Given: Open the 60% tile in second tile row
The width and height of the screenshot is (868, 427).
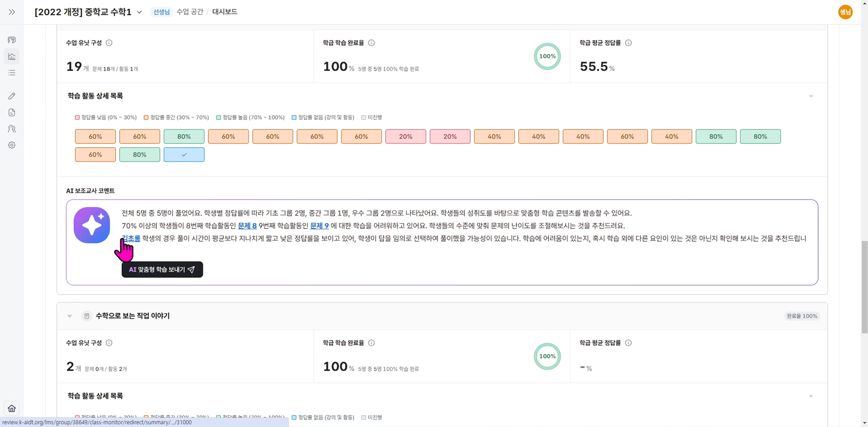Looking at the screenshot, I should [x=95, y=155].
